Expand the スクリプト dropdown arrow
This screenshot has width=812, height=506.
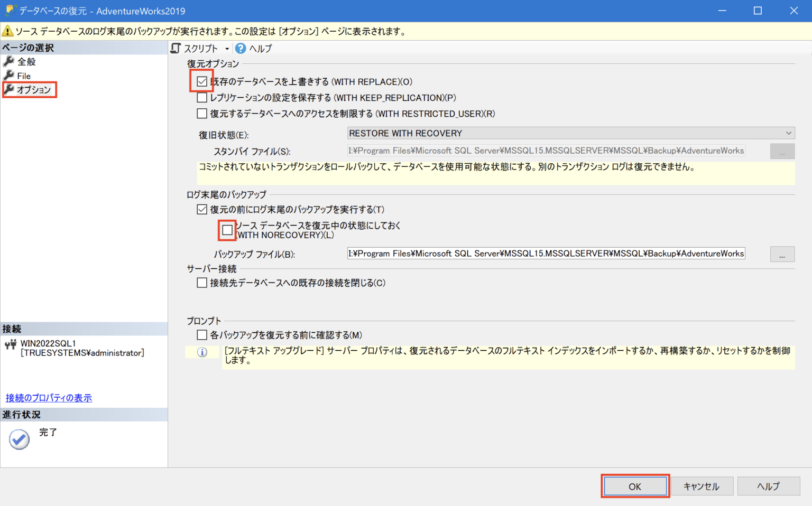click(227, 48)
